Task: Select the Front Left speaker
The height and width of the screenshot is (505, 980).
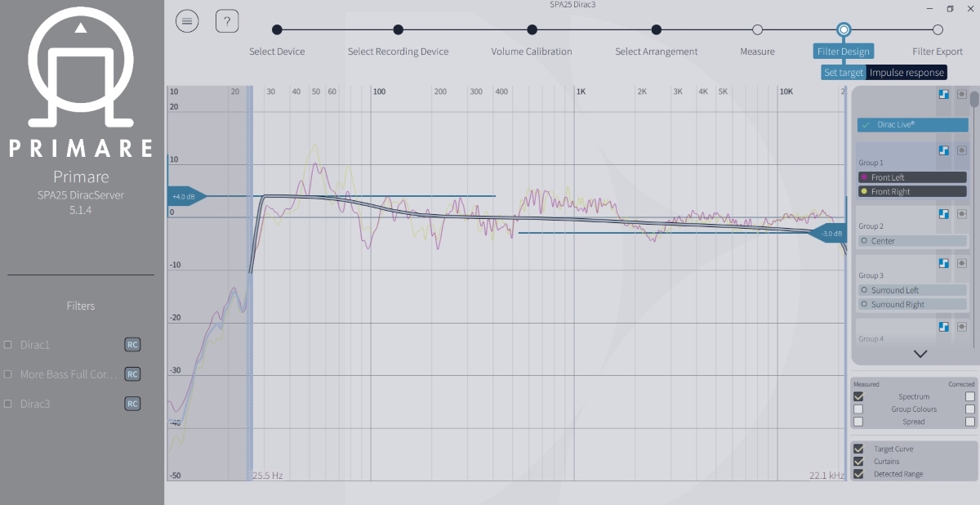Action: (913, 177)
